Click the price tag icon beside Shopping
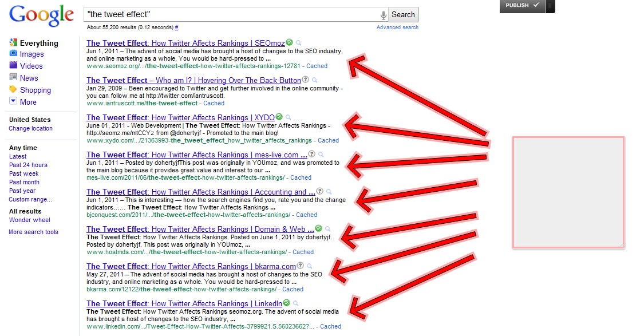Screen dimensions: 644x336 tap(13, 89)
